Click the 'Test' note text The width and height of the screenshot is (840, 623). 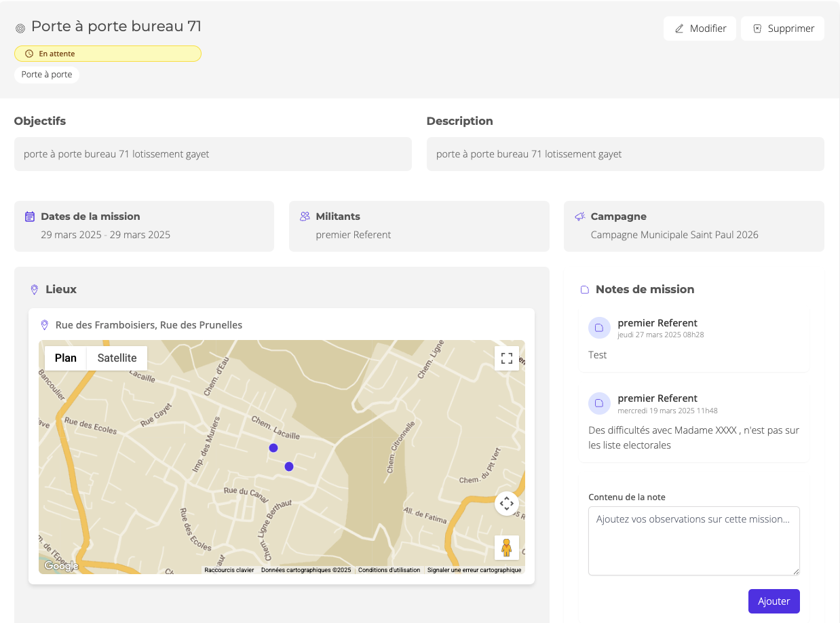(x=598, y=355)
